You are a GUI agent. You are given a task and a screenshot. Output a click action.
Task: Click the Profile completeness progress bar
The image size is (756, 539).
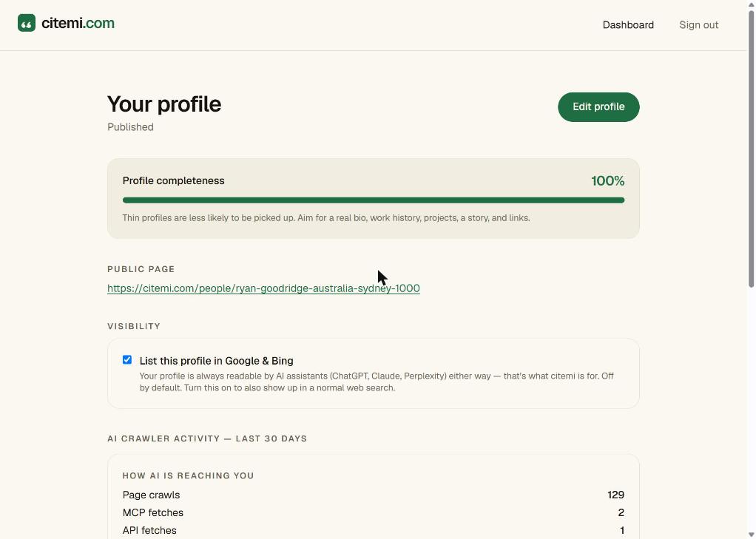point(374,200)
